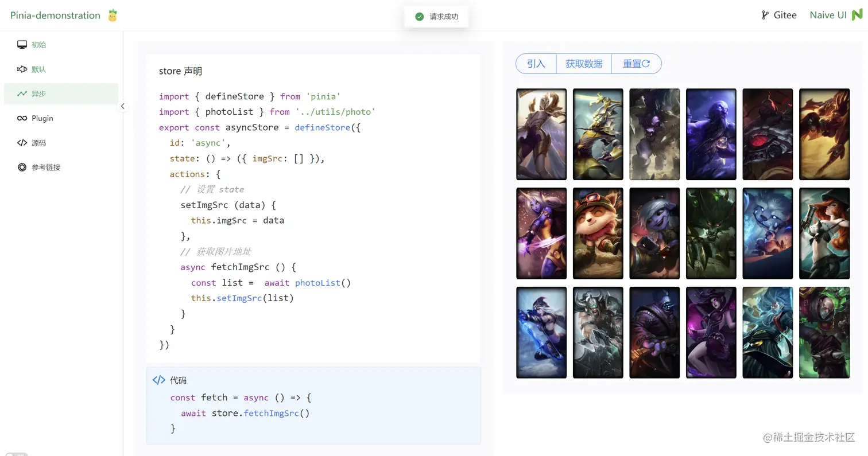Screen dimensions: 868x456
Task: Click the 重置 button
Action: [x=637, y=64]
